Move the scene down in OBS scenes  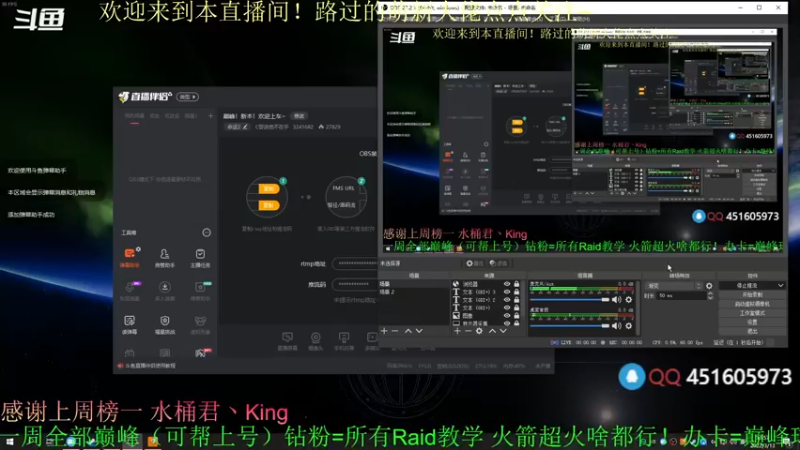(419, 331)
